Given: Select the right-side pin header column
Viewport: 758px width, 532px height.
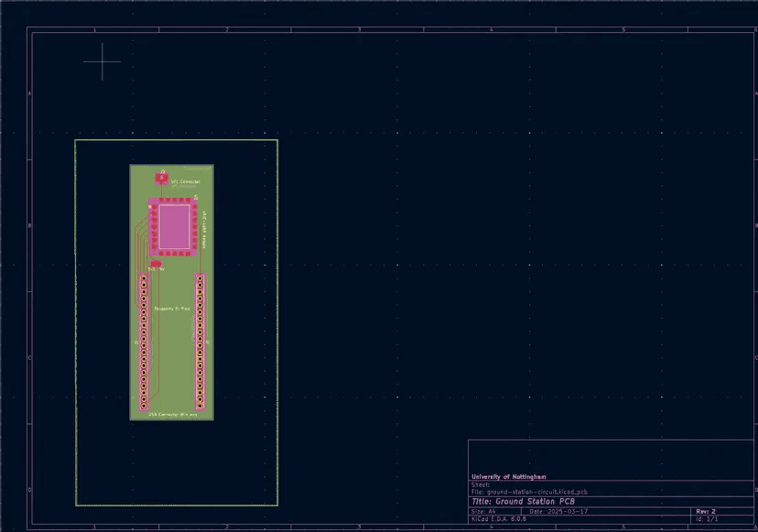Looking at the screenshot, I should pos(201,343).
